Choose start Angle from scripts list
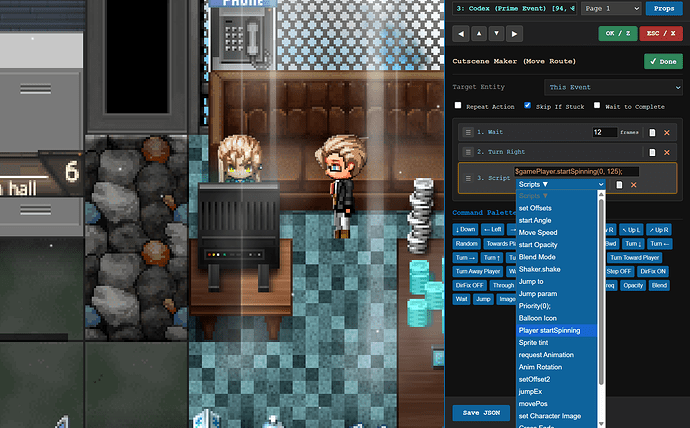The height and width of the screenshot is (428, 690). [557, 220]
